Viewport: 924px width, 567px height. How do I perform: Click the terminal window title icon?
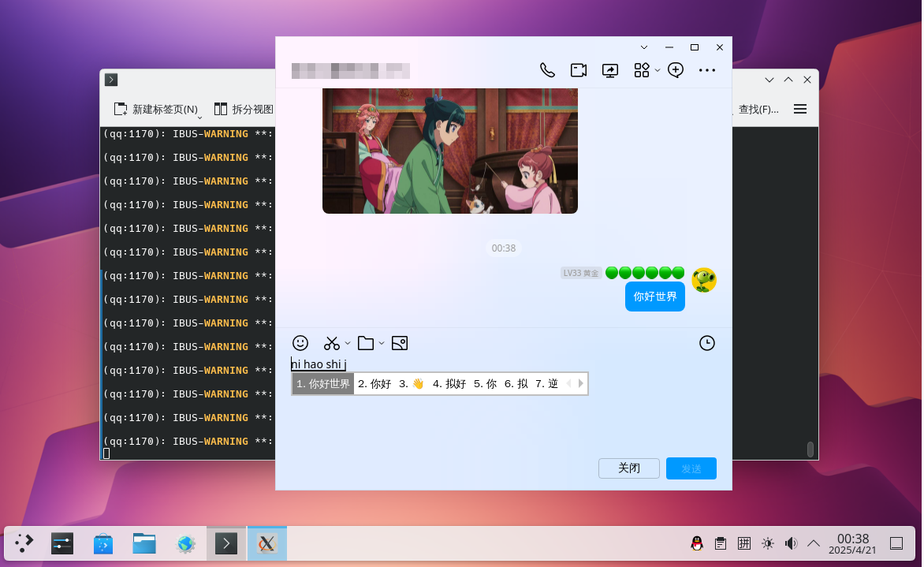click(111, 80)
